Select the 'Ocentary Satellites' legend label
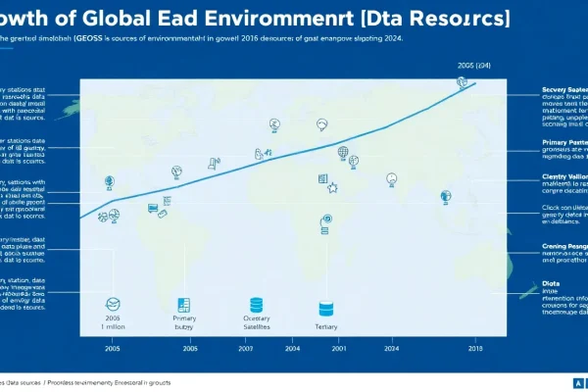The image size is (588, 392). point(257,322)
